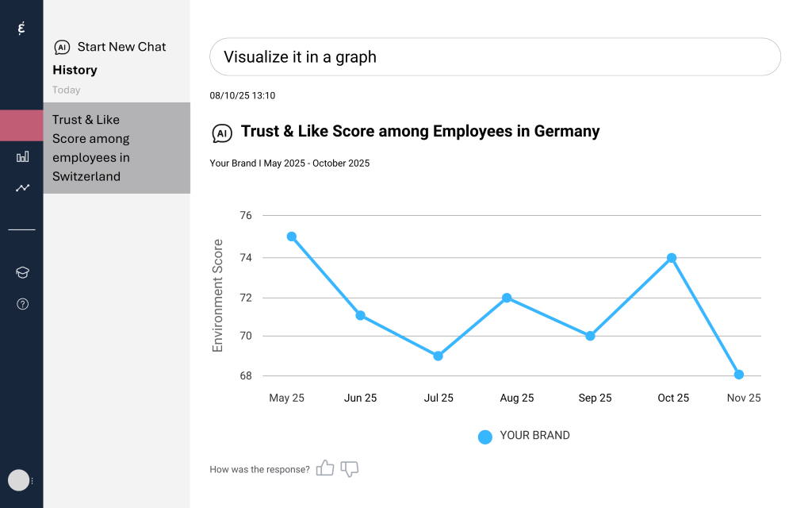Screen dimensions: 812x508
Task: Open the bar chart section in the sidebar
Action: [22, 157]
